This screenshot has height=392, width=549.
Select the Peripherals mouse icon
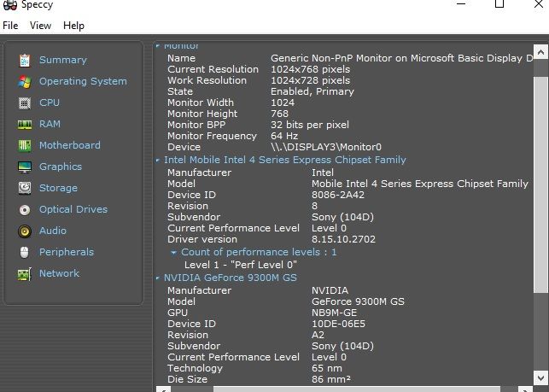(x=24, y=252)
